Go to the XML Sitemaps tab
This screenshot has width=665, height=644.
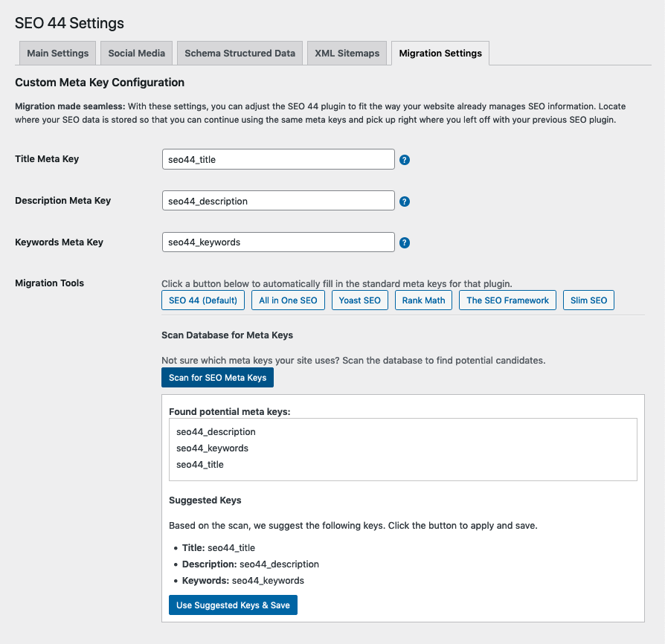click(x=347, y=54)
